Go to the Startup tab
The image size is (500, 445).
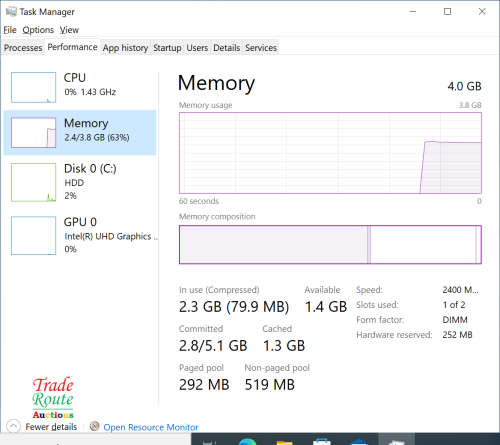tap(167, 48)
